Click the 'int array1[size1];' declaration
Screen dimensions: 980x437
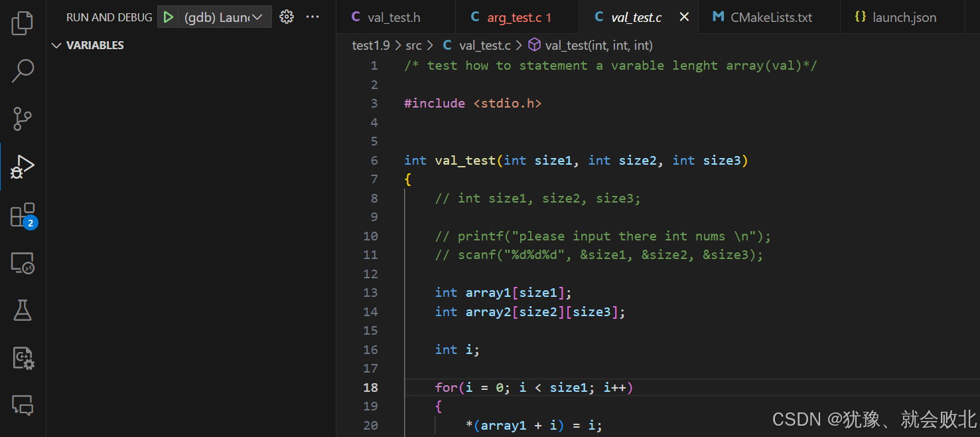point(504,293)
